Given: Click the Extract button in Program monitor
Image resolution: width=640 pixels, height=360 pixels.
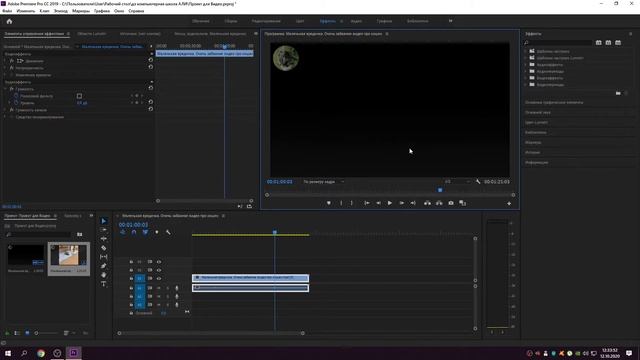Looking at the screenshot, I should (439, 203).
